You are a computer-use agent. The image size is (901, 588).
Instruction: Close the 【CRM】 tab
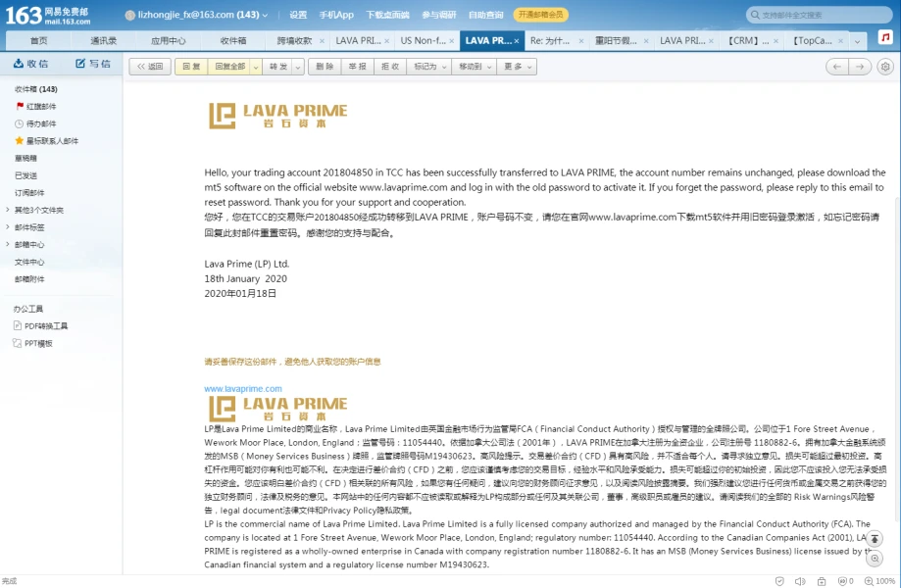[776, 41]
